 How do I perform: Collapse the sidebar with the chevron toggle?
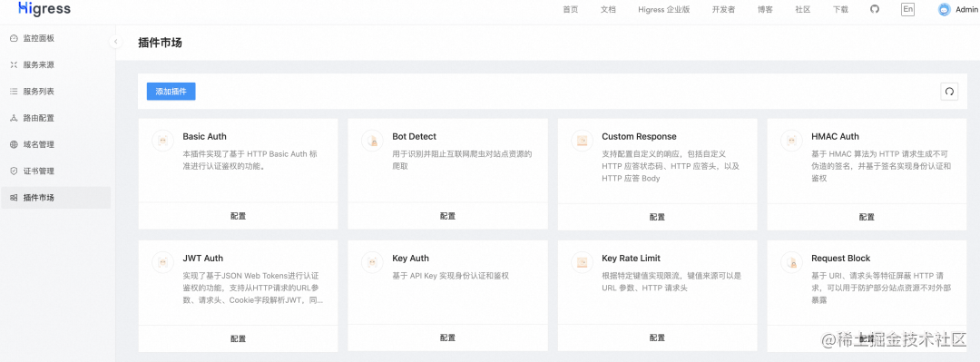[x=115, y=41]
